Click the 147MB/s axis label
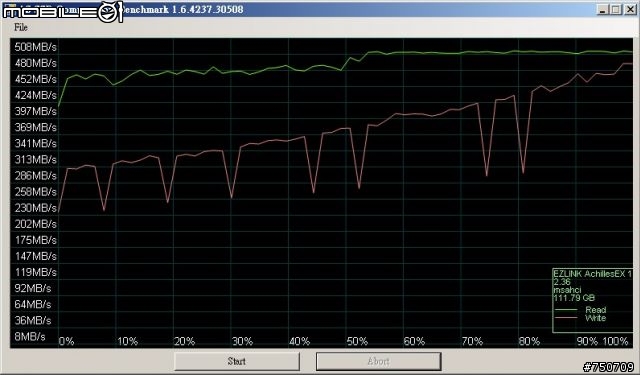The image size is (640, 375). point(36,256)
